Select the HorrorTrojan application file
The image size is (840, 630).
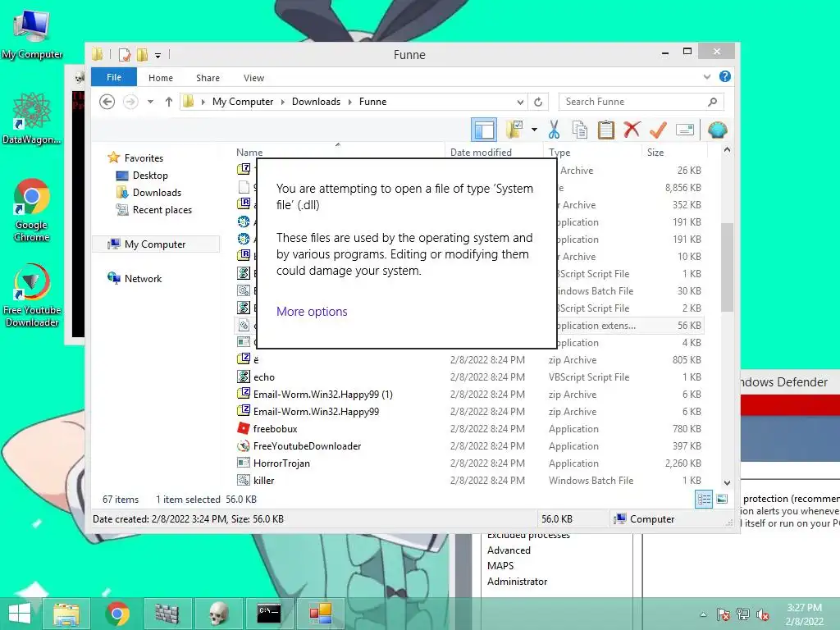(281, 463)
